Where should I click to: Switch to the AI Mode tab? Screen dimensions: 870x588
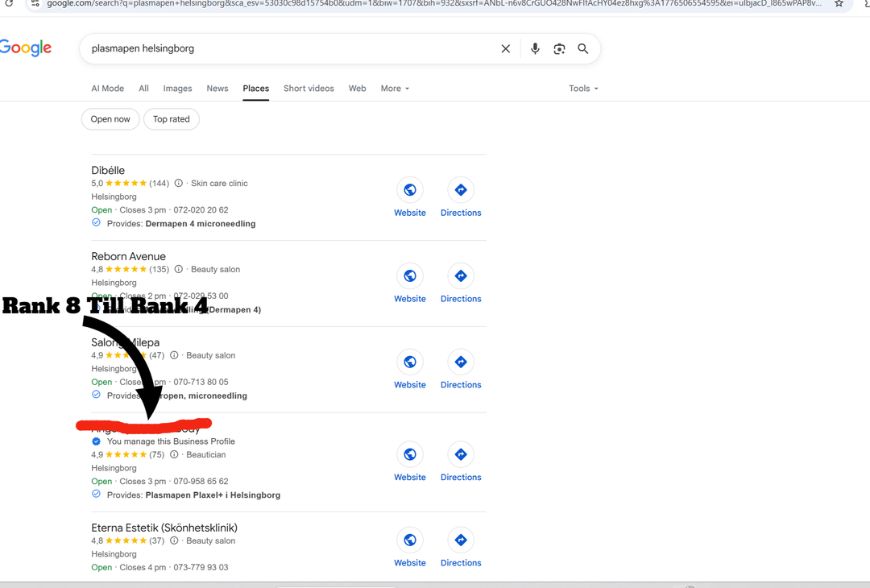108,89
